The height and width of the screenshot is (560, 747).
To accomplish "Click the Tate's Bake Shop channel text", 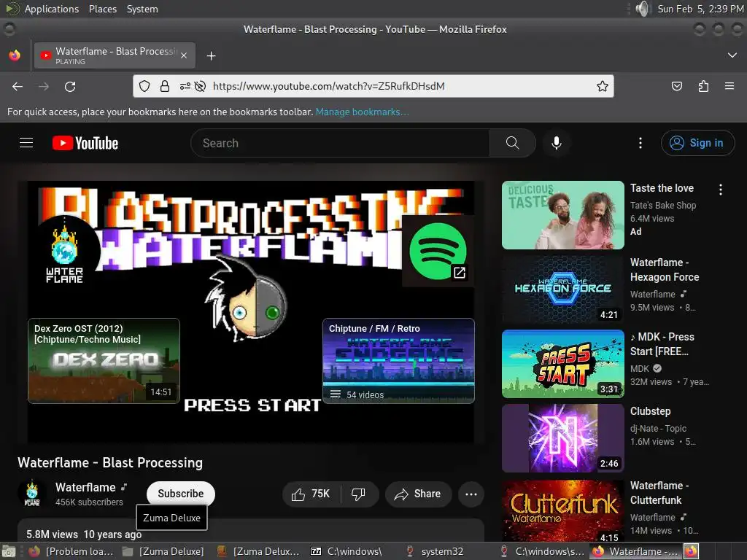I will click(x=662, y=205).
